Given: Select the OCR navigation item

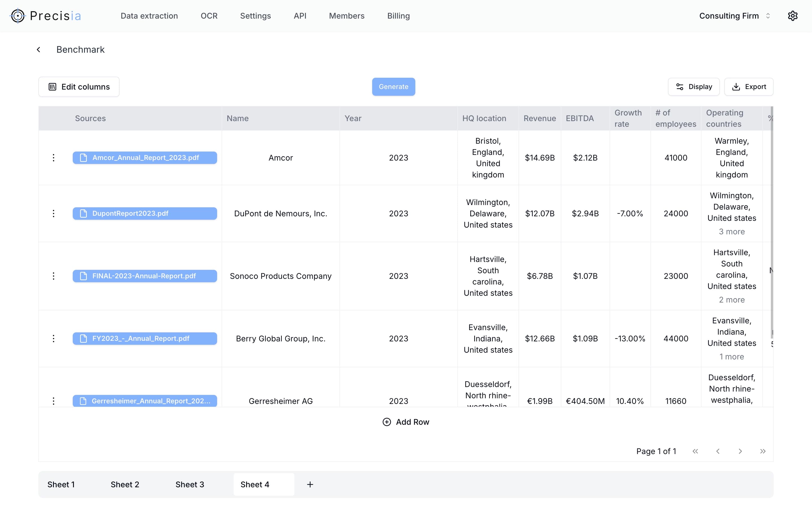Looking at the screenshot, I should (209, 16).
